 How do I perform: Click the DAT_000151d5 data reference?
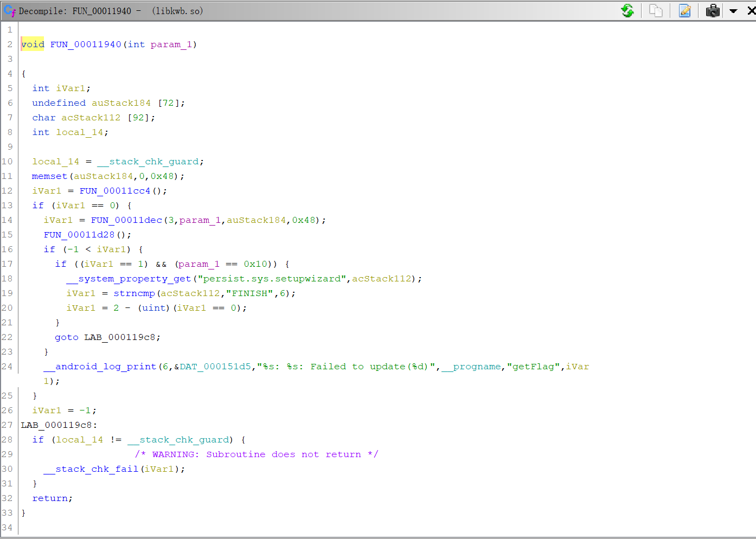click(x=215, y=367)
